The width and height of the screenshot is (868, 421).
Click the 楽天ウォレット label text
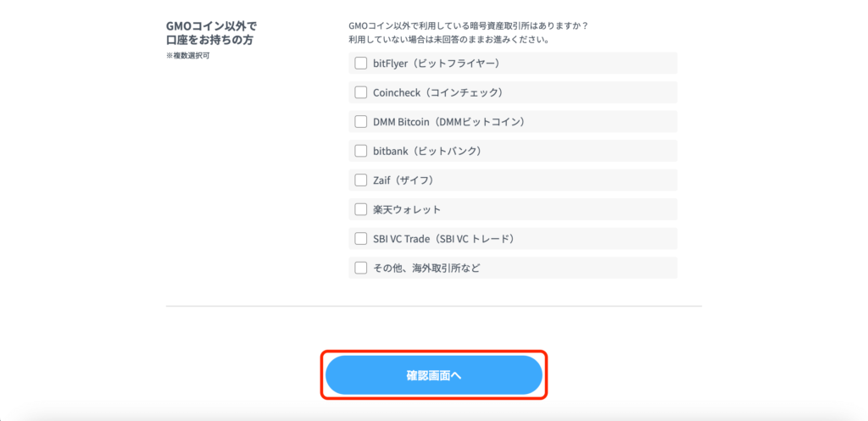click(407, 209)
